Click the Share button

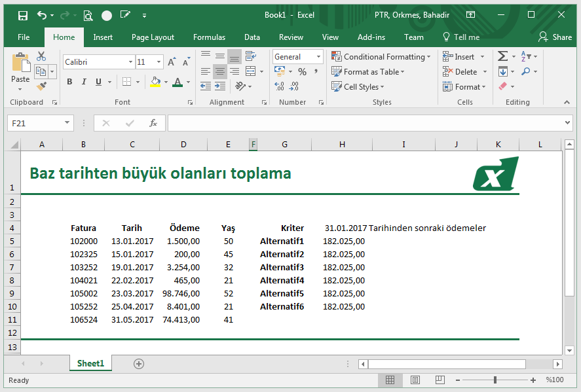(555, 37)
